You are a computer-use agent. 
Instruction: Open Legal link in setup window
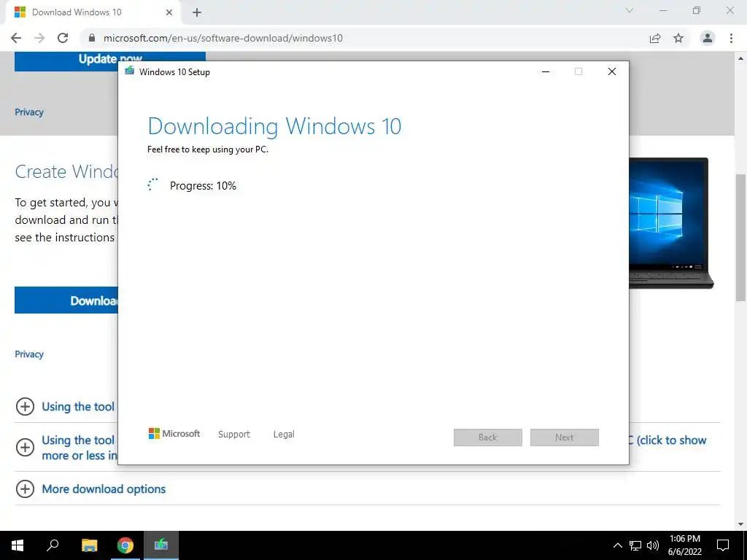(284, 435)
